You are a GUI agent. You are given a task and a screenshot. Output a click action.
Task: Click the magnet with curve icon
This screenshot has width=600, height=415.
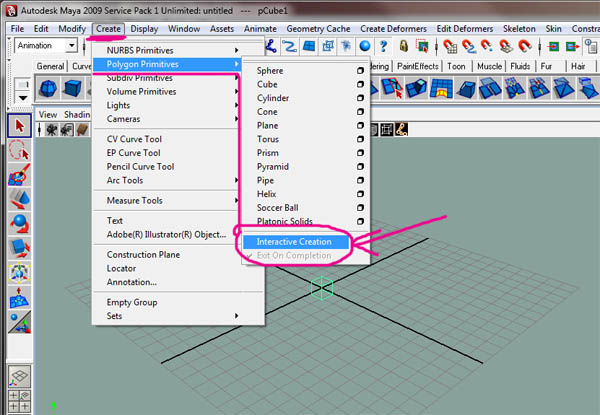469,46
